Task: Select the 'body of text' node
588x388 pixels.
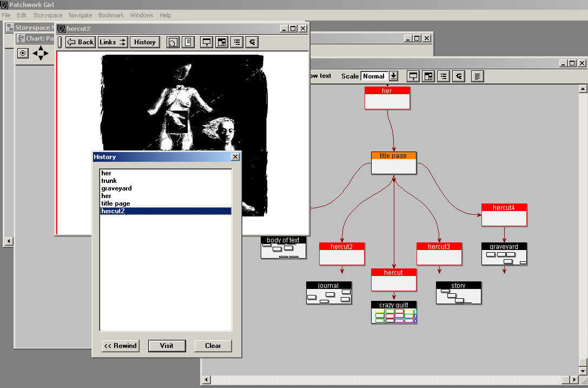Action: (x=283, y=247)
